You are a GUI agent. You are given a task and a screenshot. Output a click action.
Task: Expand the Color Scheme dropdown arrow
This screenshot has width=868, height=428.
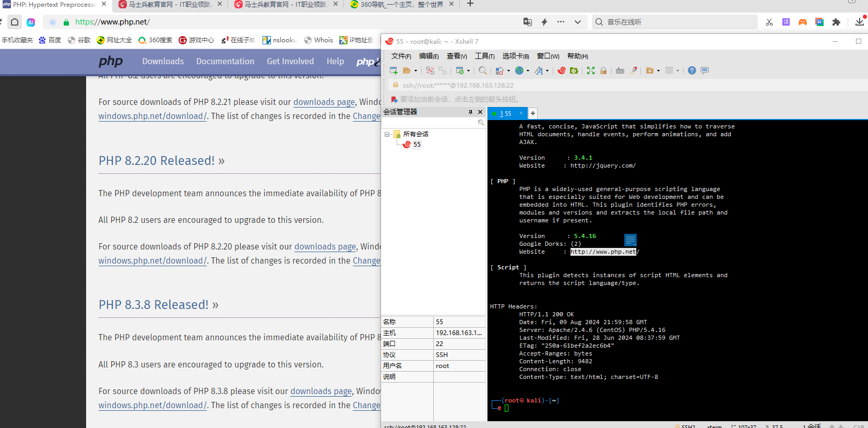508,71
